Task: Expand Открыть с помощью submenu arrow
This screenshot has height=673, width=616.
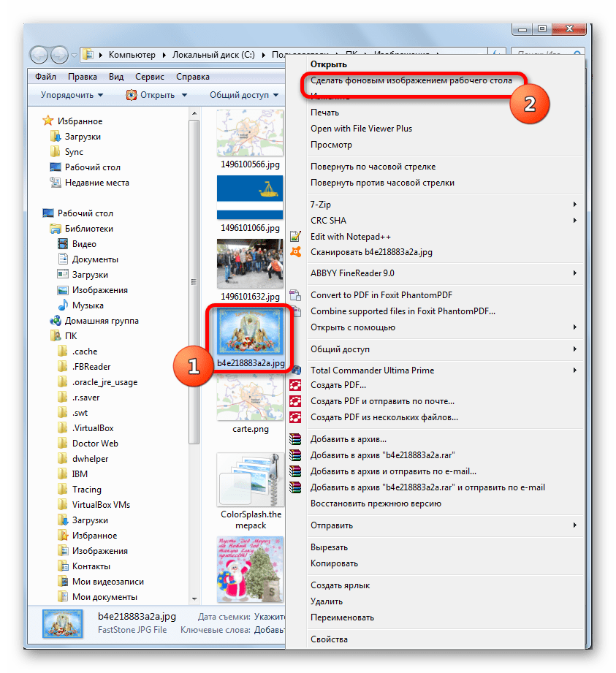Action: (575, 327)
